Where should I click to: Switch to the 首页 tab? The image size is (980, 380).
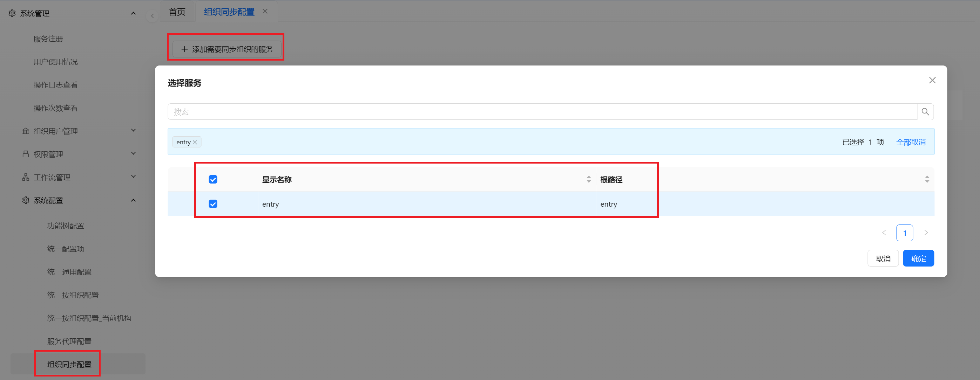pos(177,12)
